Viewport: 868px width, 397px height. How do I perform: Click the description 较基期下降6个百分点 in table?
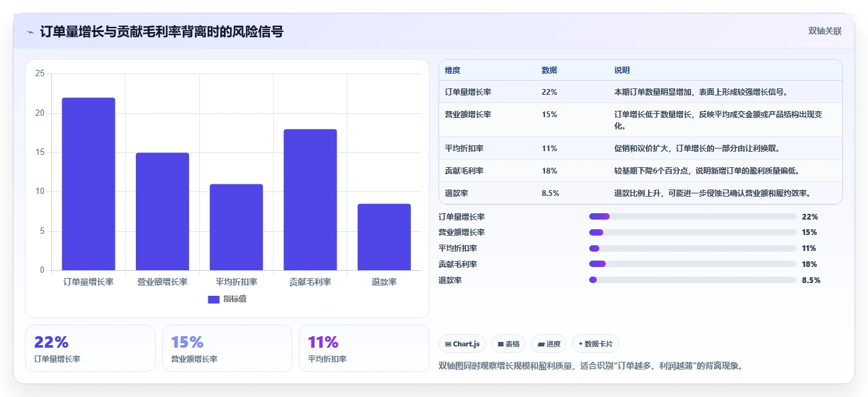click(706, 170)
